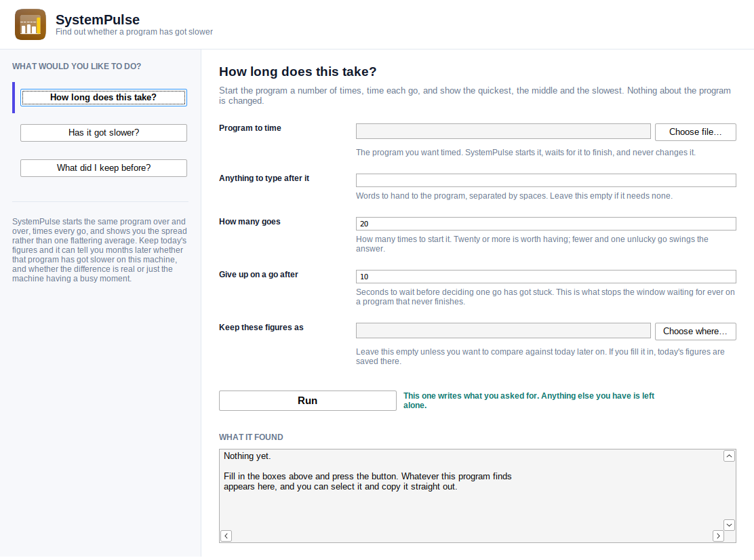Click the SystemPulse app logo icon
Viewport: 754px width, 560px height.
[x=31, y=24]
